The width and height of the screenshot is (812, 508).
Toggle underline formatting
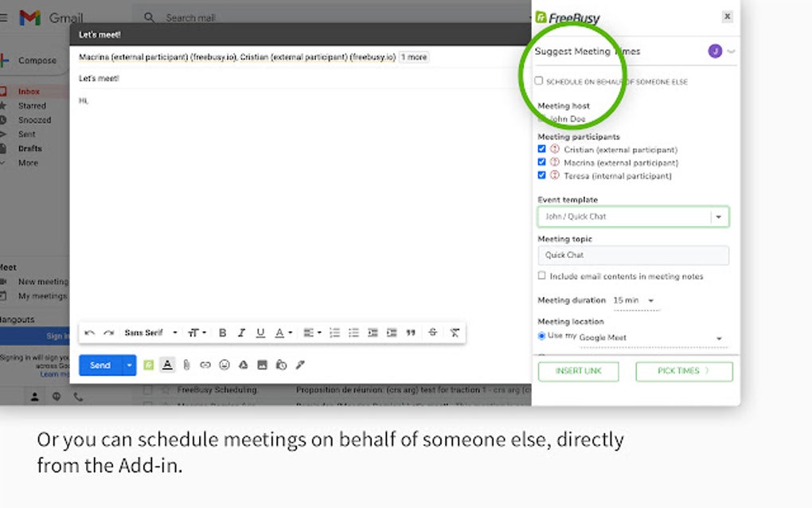(260, 333)
